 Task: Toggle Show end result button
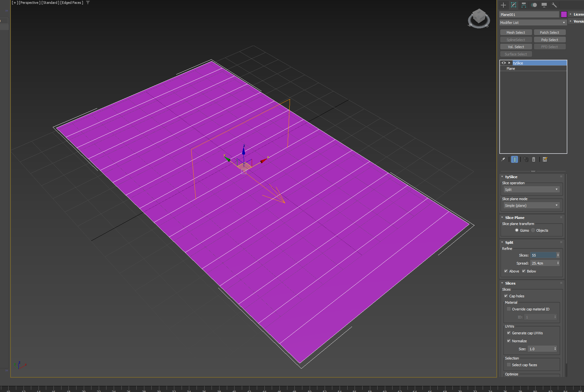515,159
